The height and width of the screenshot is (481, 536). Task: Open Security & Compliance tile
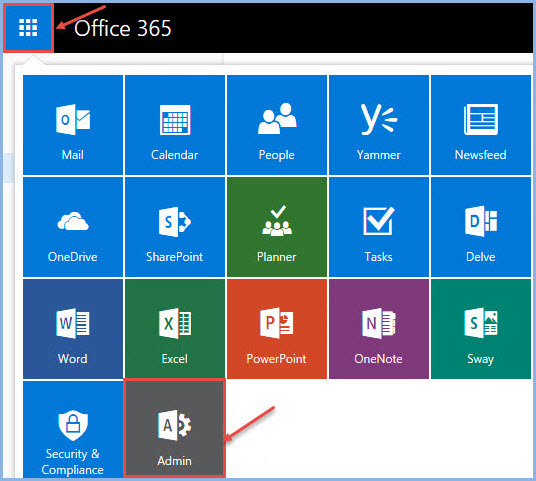(73, 429)
